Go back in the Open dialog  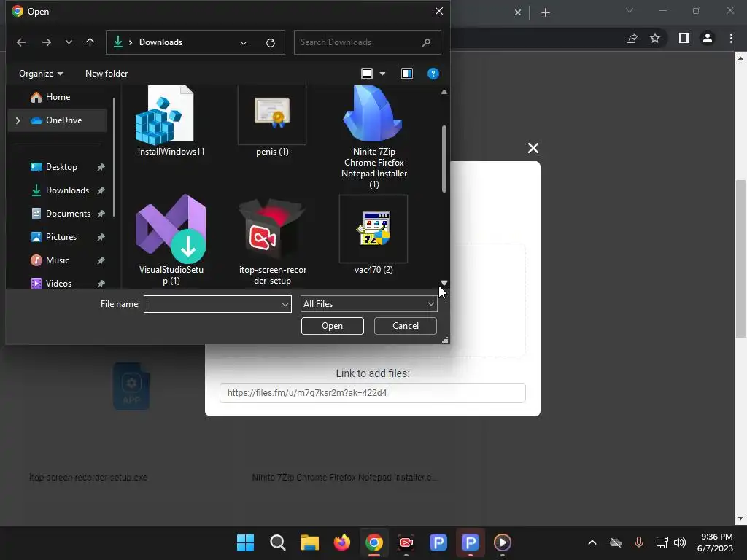tap(21, 42)
